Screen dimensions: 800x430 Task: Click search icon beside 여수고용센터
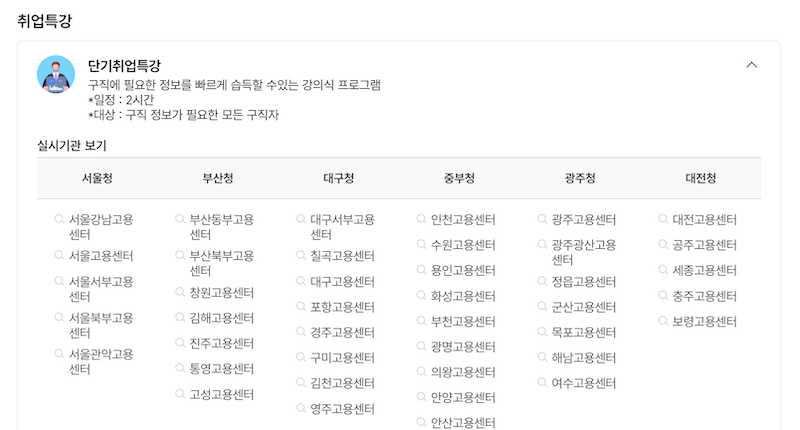point(542,383)
